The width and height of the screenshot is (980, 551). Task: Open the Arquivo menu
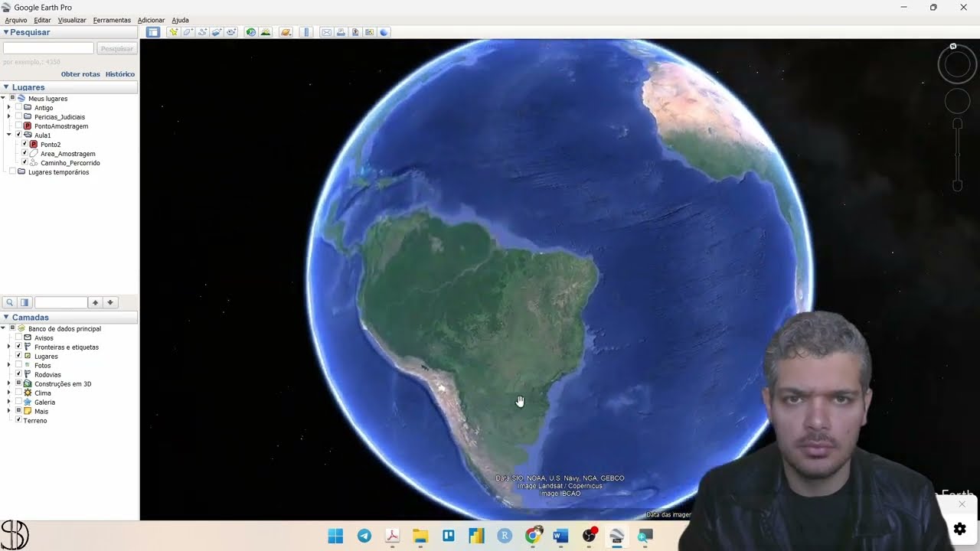[x=16, y=20]
